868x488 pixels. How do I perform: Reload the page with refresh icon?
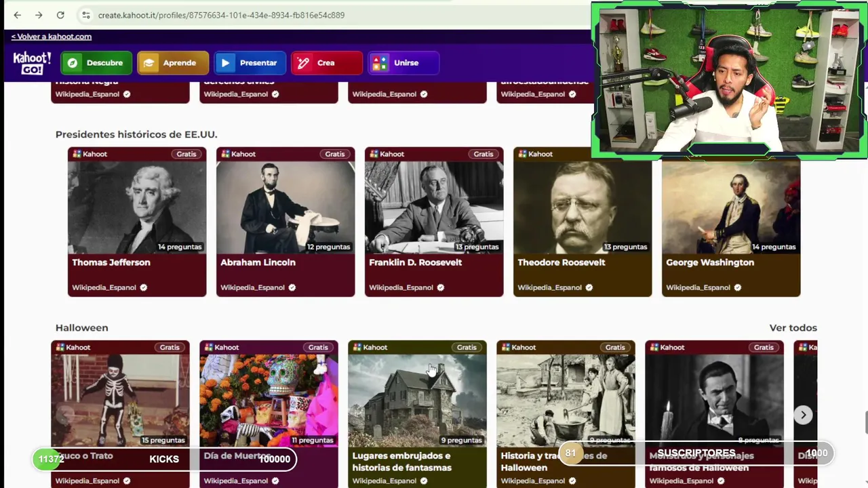click(x=60, y=15)
